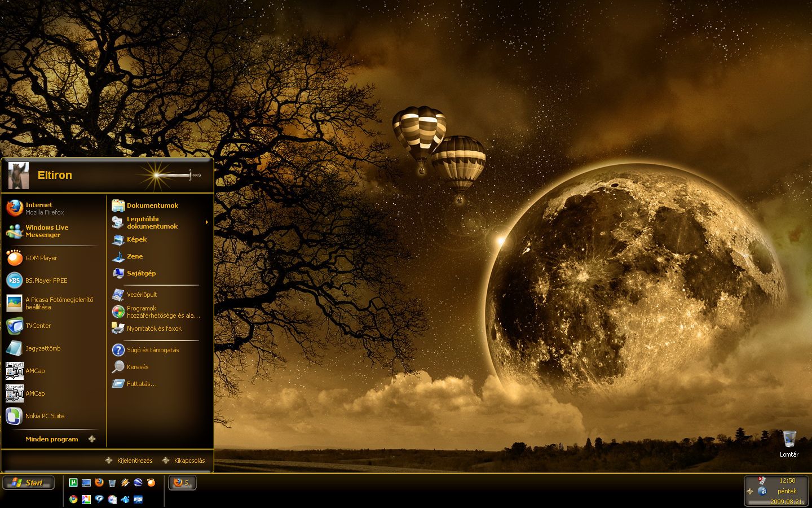Open A Picasa Fotómegjelenítő beállítása entry

pos(53,303)
